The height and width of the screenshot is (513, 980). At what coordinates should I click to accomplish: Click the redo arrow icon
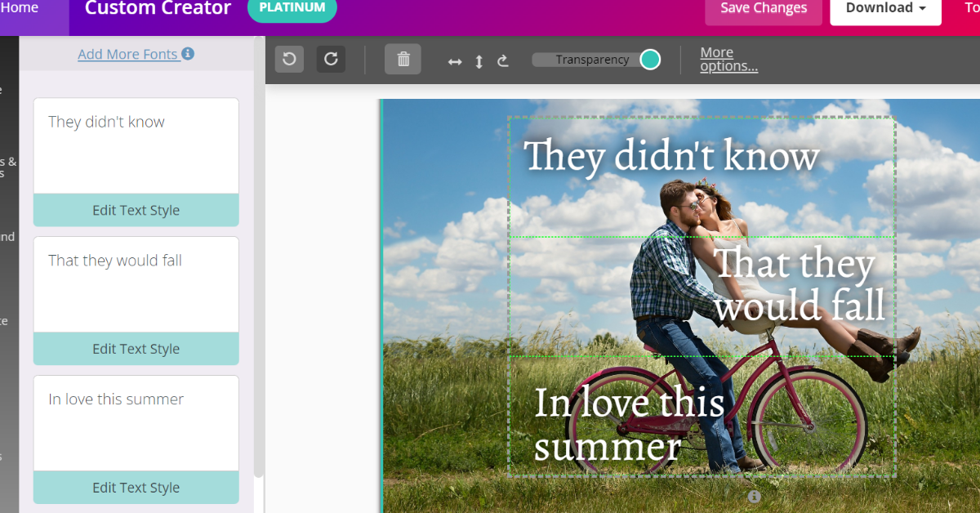coord(331,59)
